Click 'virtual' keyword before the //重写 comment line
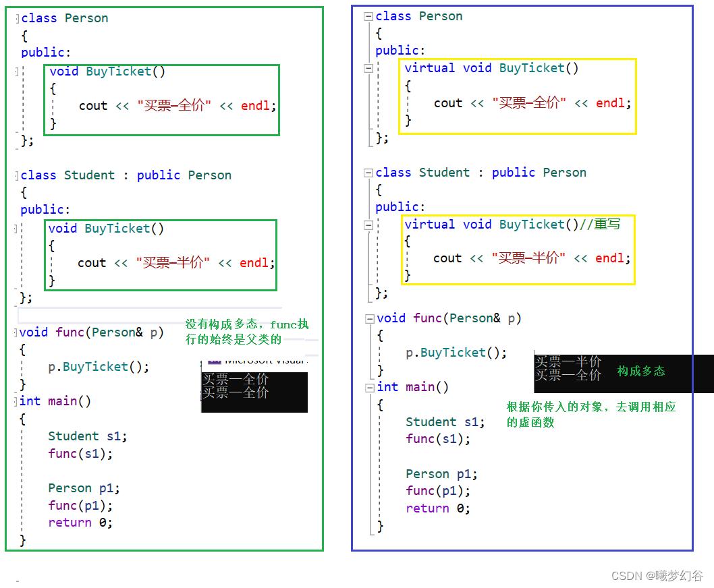Screen dimensions: 714x588 (429, 225)
